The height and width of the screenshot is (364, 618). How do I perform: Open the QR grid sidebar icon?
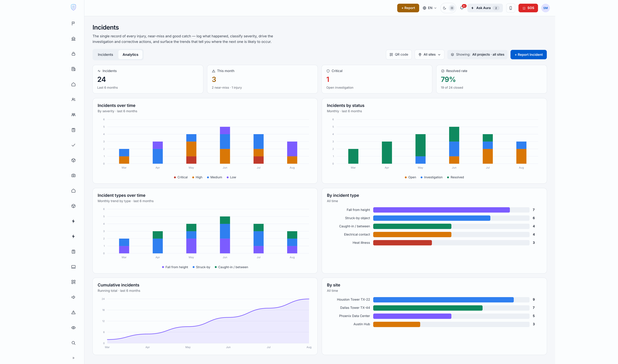[x=73, y=282]
